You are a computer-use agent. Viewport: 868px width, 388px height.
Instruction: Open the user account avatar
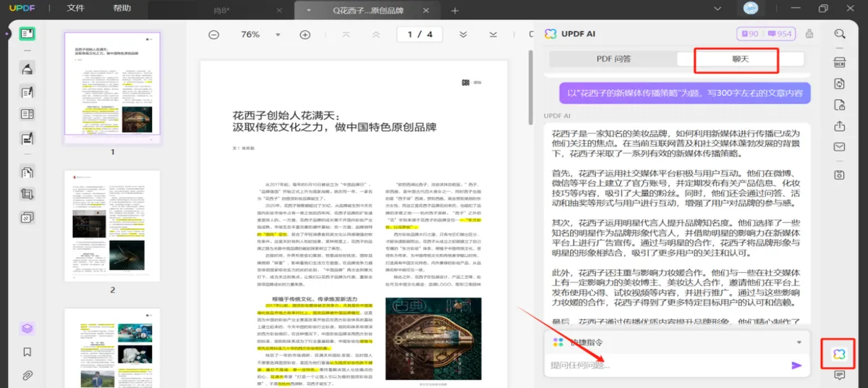tap(750, 9)
